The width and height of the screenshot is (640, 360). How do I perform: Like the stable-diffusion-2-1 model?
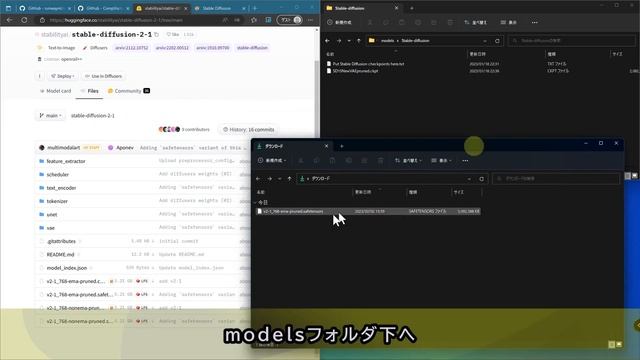173,35
